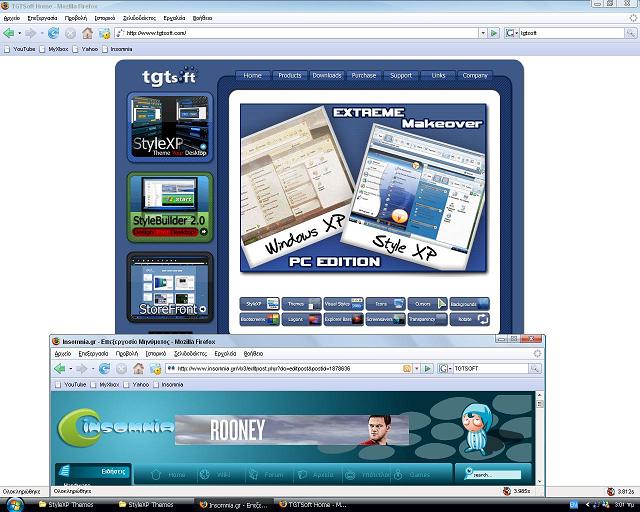Reload the Insomnia.gr page

click(104, 369)
